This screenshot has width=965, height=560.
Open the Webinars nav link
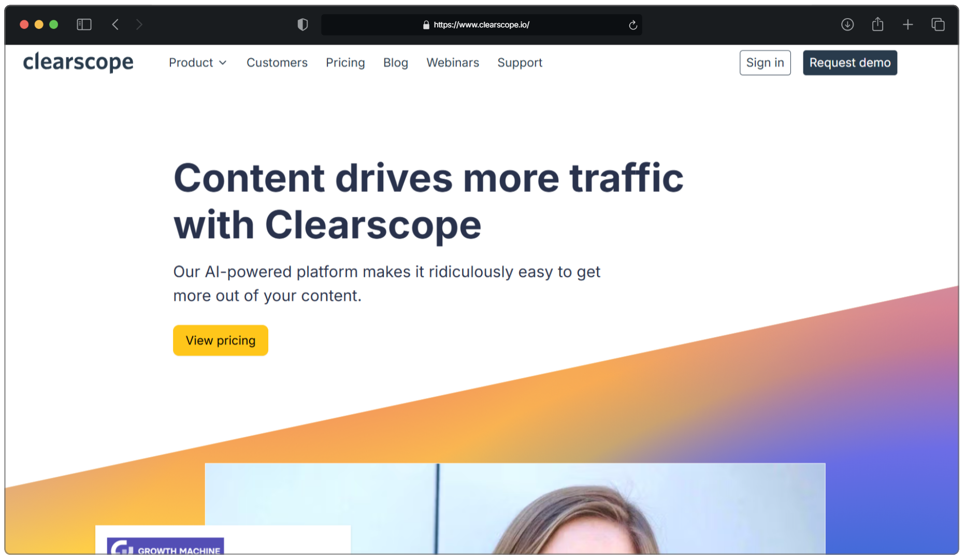(x=453, y=63)
